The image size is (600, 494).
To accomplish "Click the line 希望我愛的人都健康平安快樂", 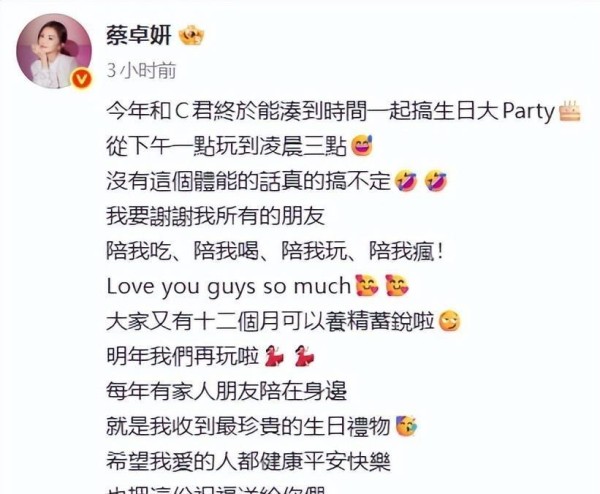I will [x=248, y=461].
